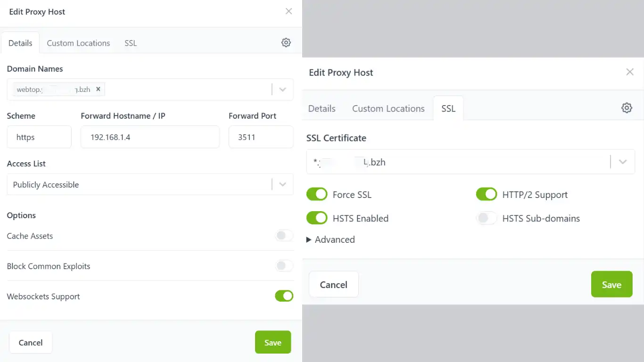Screen dimensions: 644x362
Task: Save the SSL settings
Action: tap(611, 284)
